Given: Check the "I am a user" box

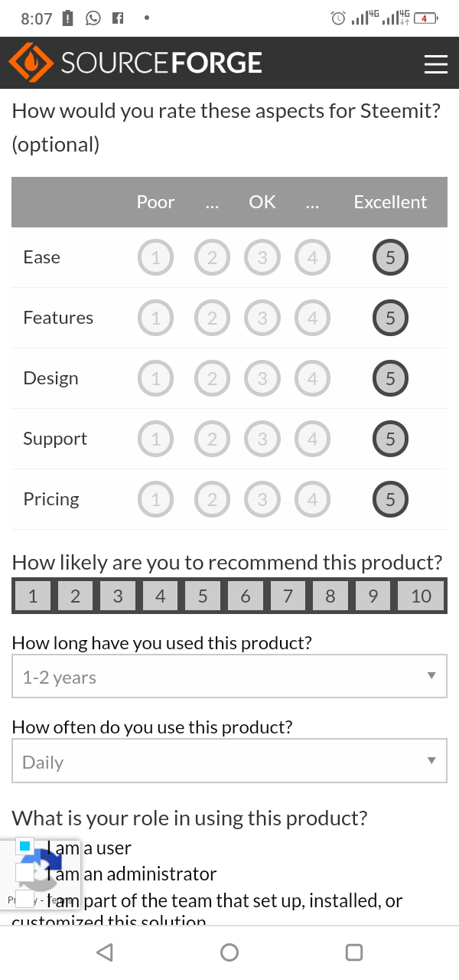Looking at the screenshot, I should (25, 847).
